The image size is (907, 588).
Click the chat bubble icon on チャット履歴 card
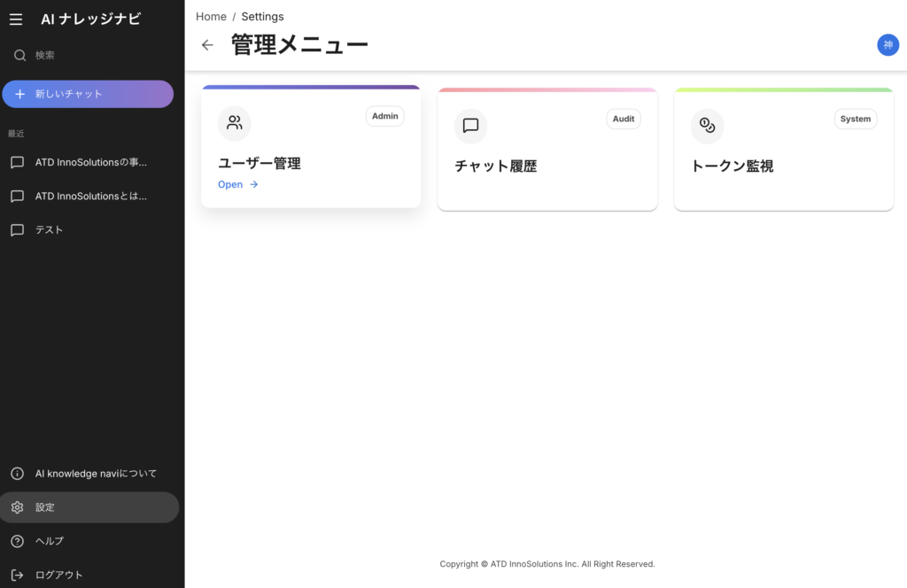coord(470,126)
